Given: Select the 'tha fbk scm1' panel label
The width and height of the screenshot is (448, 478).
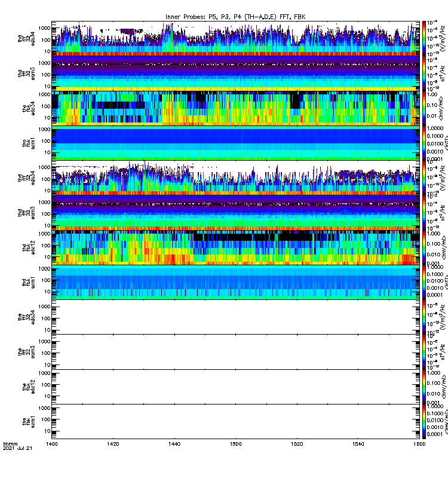Looking at the screenshot, I should 29,143.
